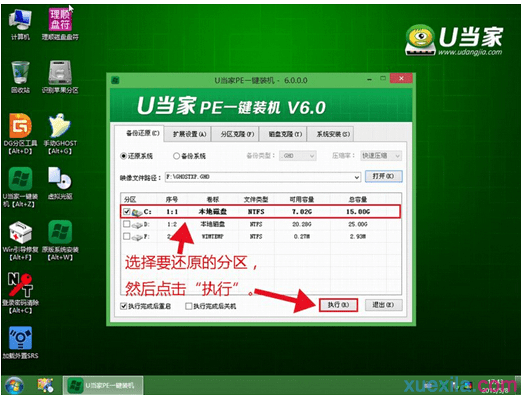
Task: Click the 退出 button
Action: [x=383, y=305]
